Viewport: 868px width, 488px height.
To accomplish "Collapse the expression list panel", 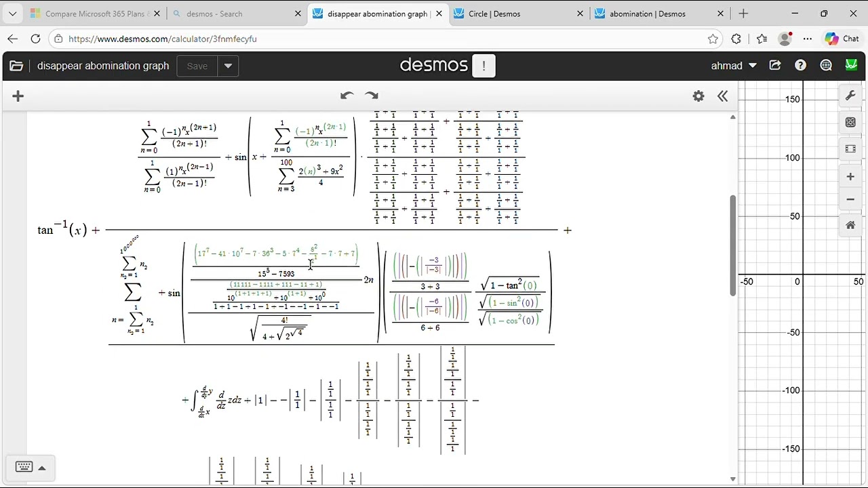I will point(723,96).
